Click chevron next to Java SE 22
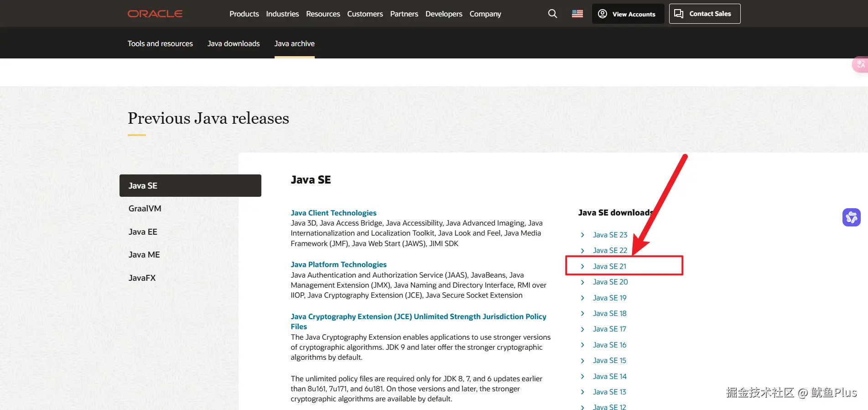The width and height of the screenshot is (868, 410). [582, 251]
